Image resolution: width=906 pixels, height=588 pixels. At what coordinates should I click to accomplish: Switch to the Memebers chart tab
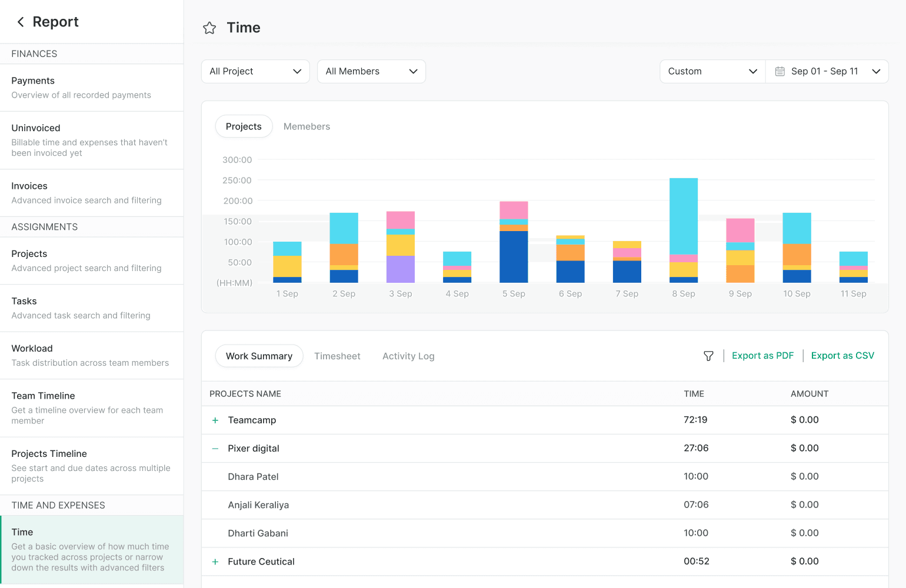point(307,127)
